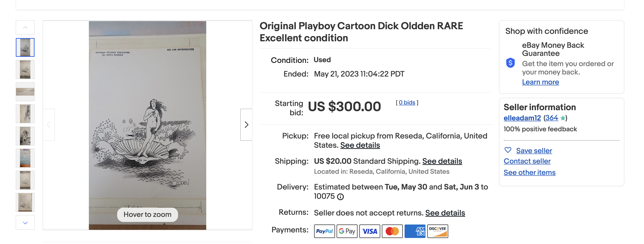Click the Visa card icon
This screenshot has height=244, width=644.
point(370,231)
